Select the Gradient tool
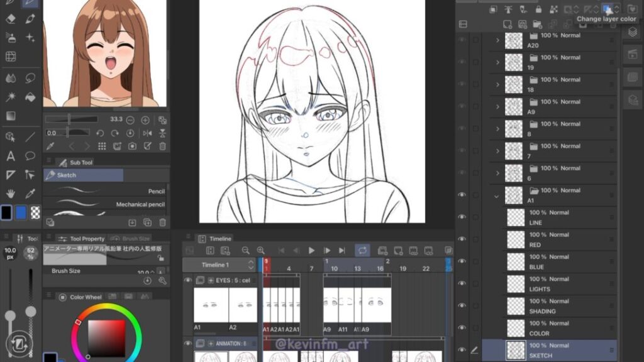Screen dimensions: 644x362 pos(11,116)
